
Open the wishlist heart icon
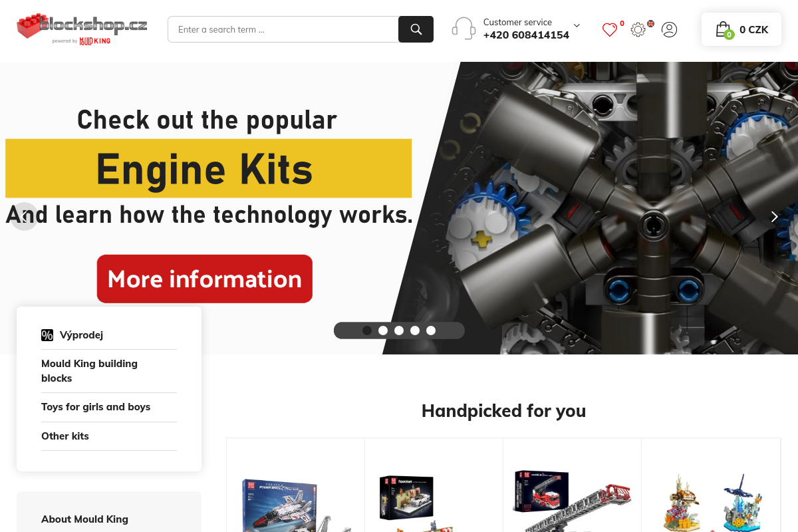(610, 29)
